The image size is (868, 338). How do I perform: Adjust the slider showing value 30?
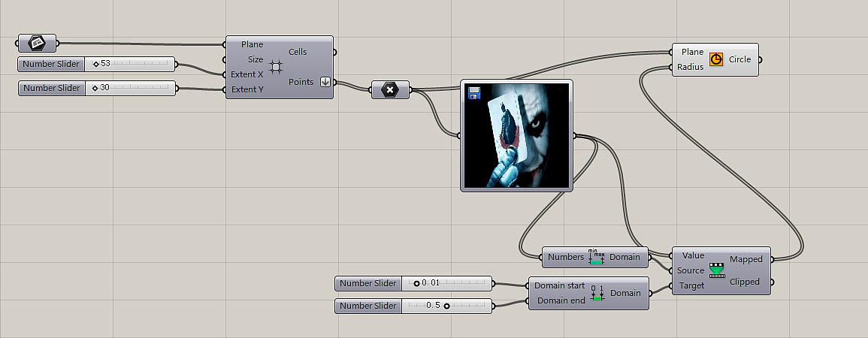(130, 88)
